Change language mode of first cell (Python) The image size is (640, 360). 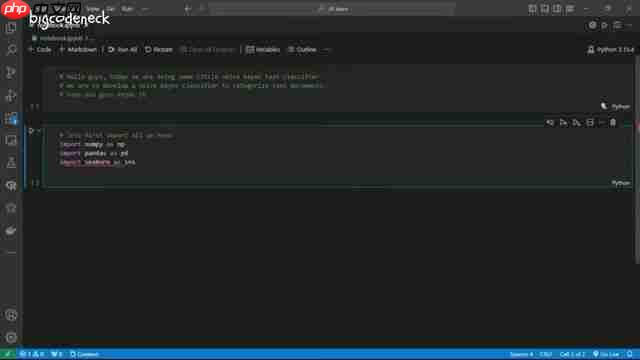(620, 107)
